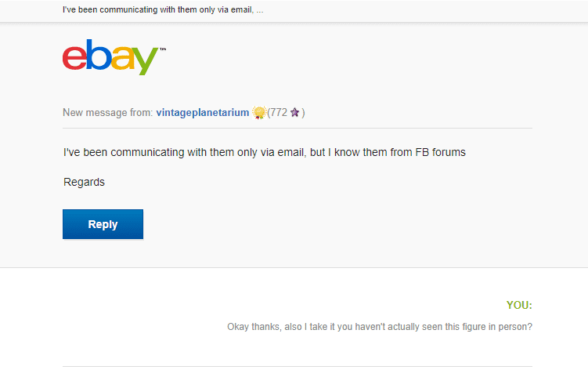Click the 'Regards' sign-off text
Image resolution: width=588 pixels, height=388 pixels.
click(84, 182)
